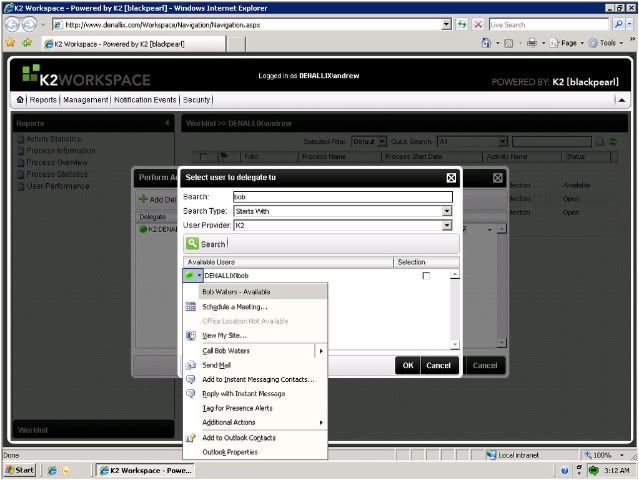Click Cancel in the Select user dialog
639x480 pixels.
(439, 366)
